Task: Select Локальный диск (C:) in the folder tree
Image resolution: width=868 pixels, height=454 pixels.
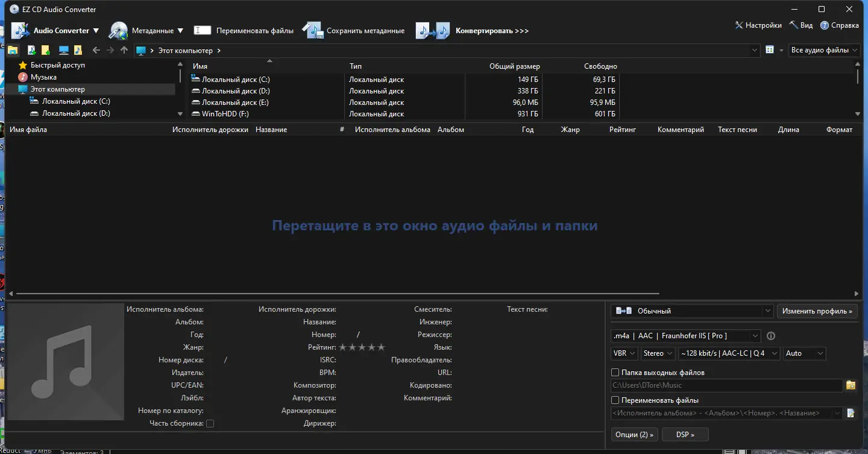Action: [x=76, y=101]
